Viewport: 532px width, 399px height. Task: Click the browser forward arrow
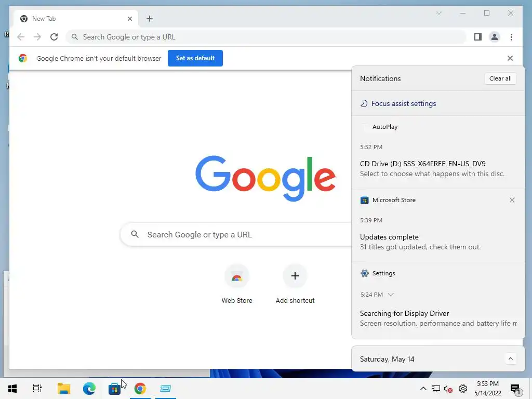tap(37, 37)
